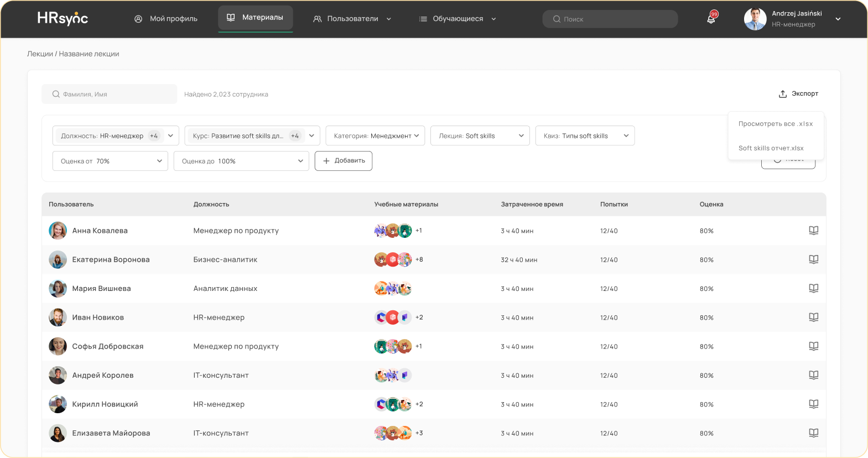The height and width of the screenshot is (458, 868).
Task: Expand Категория: Менеджмент dropdown
Action: point(375,136)
